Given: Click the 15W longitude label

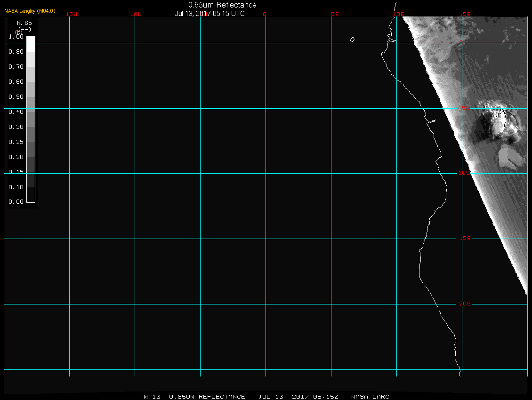Looking at the screenshot, I should tap(72, 14).
